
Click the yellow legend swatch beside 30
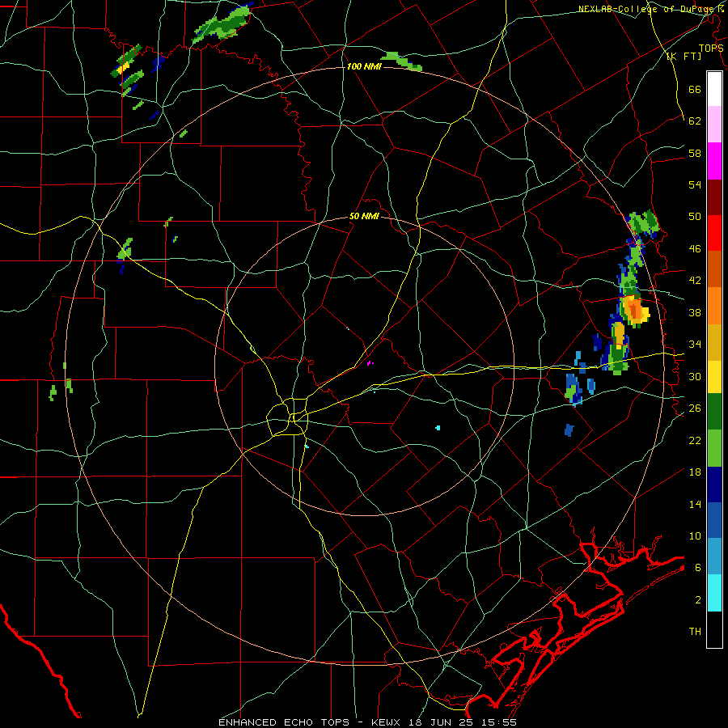coord(714,377)
